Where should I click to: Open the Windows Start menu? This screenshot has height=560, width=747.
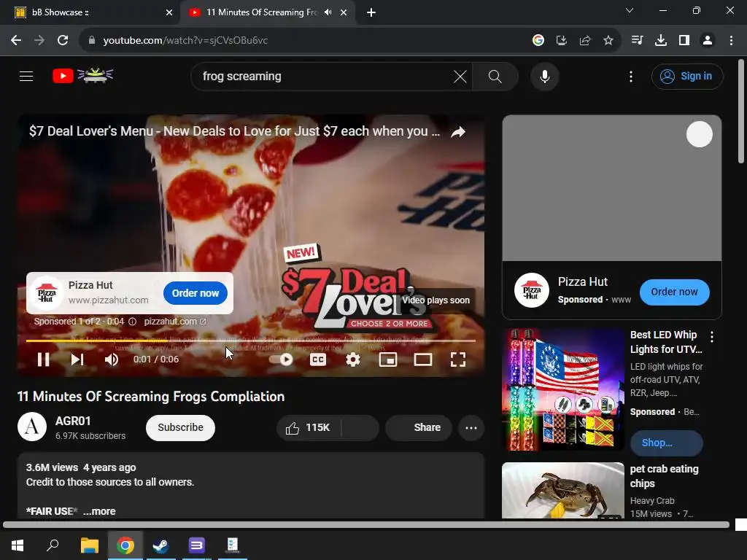tap(18, 545)
